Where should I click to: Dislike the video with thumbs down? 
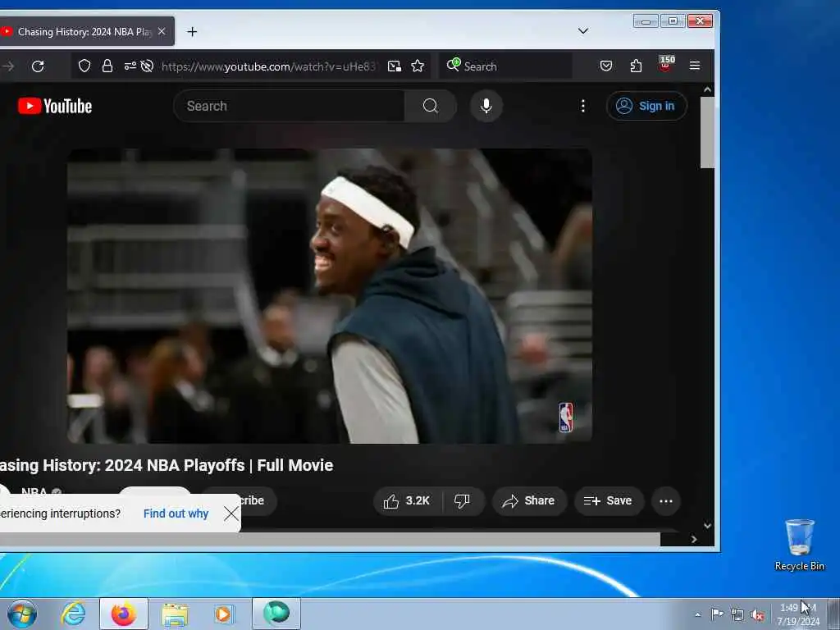[463, 501]
